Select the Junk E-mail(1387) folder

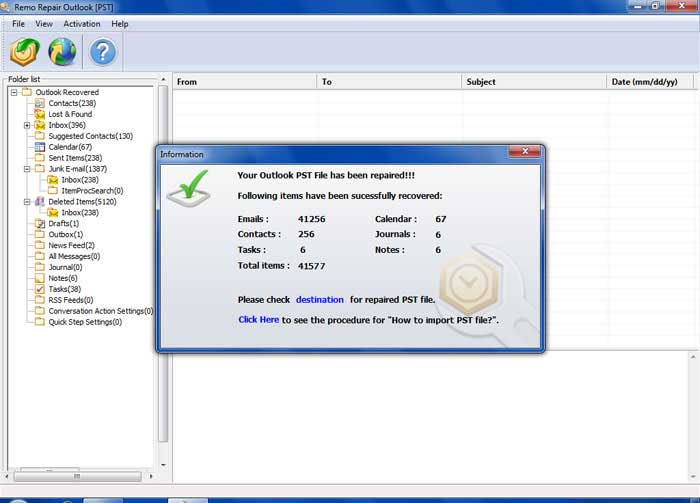[x=78, y=169]
